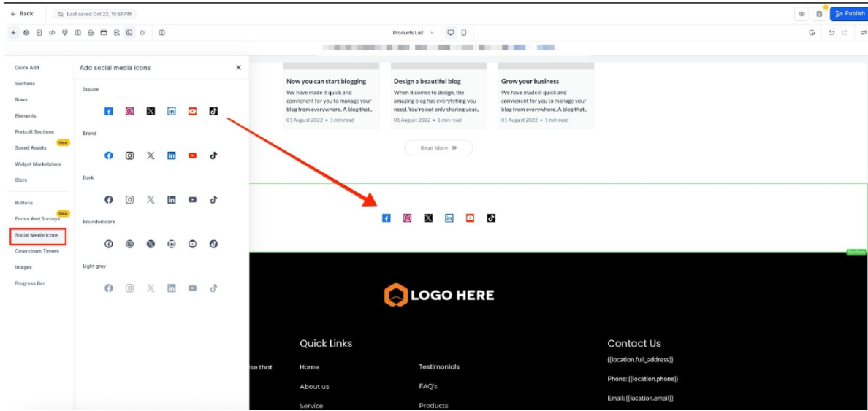Close the Add social media icons panel

pos(238,68)
